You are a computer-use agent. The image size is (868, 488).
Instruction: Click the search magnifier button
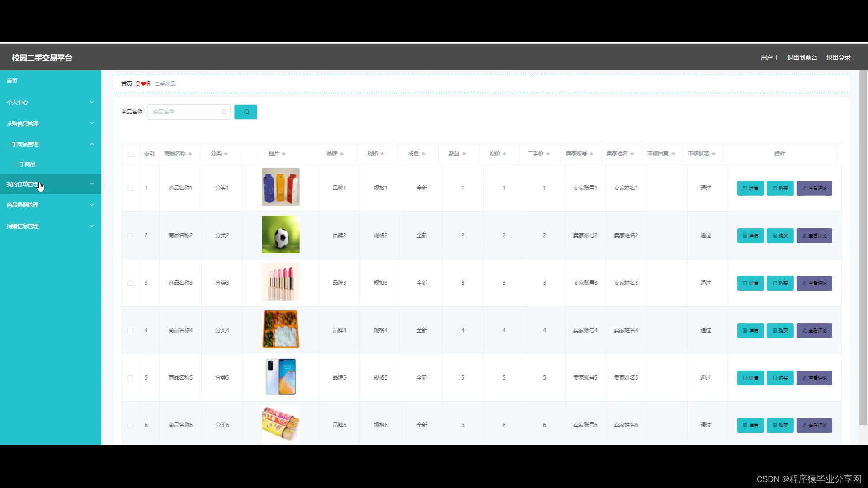point(245,112)
